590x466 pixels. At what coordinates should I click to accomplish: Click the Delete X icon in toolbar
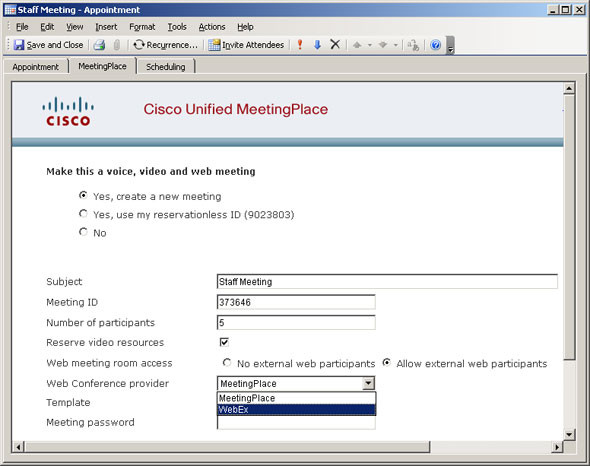coord(335,44)
